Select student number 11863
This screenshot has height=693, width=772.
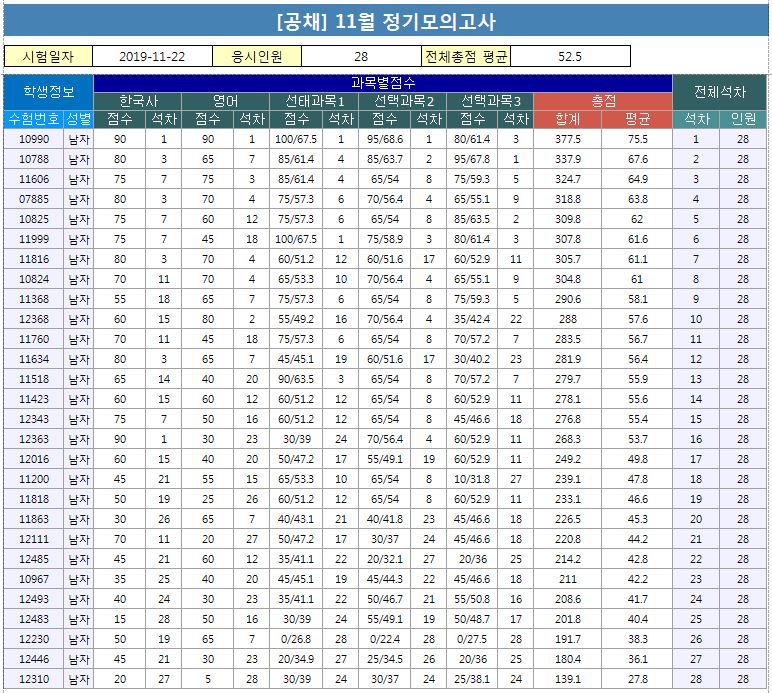[x=33, y=519]
